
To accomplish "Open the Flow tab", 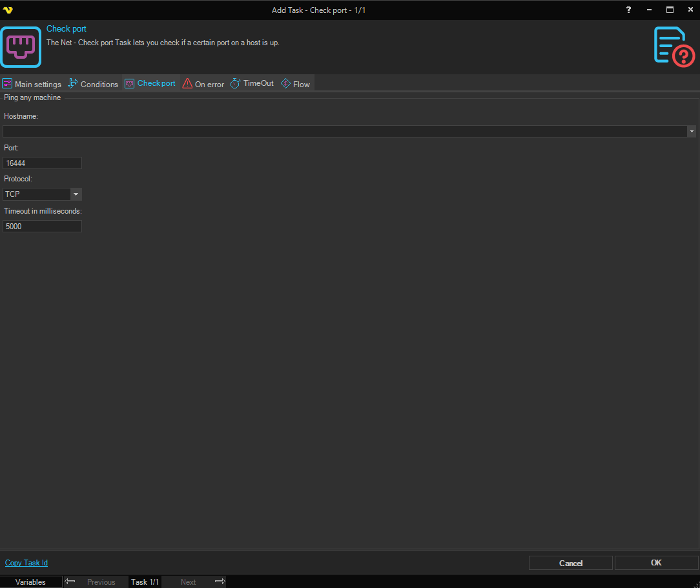I will [296, 84].
